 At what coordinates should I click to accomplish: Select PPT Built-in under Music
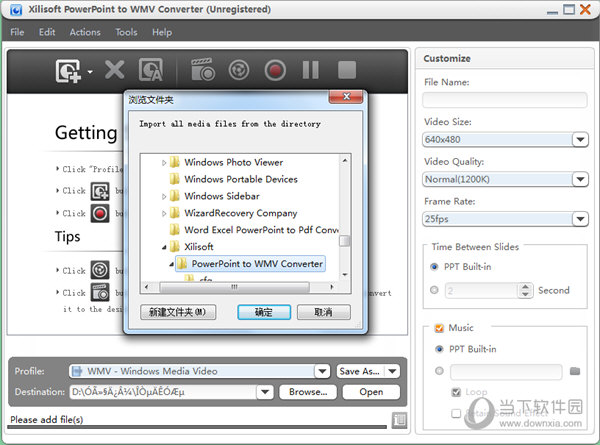440,349
